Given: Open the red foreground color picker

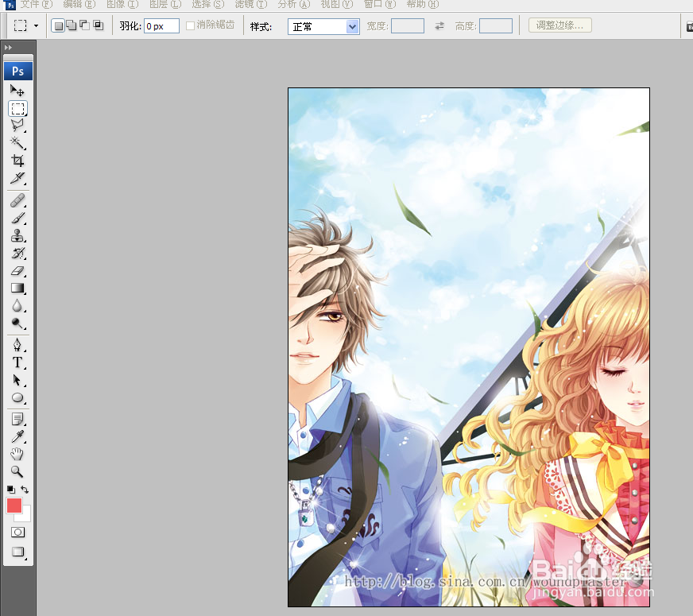Looking at the screenshot, I should 14,506.
